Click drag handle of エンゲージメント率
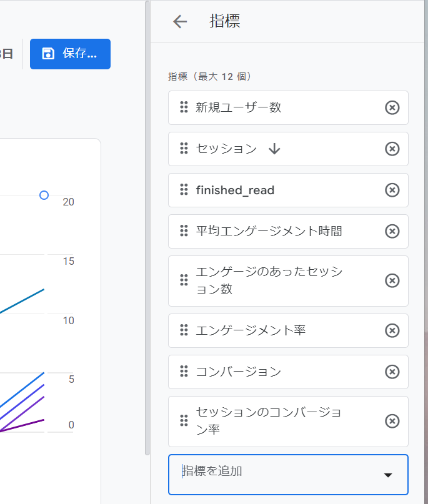The image size is (428, 504). tap(184, 330)
